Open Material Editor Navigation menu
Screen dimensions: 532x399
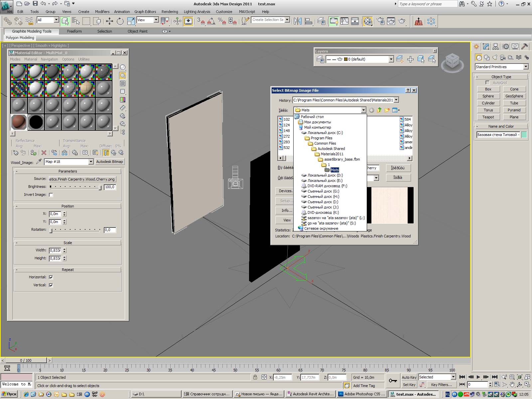[x=49, y=59]
